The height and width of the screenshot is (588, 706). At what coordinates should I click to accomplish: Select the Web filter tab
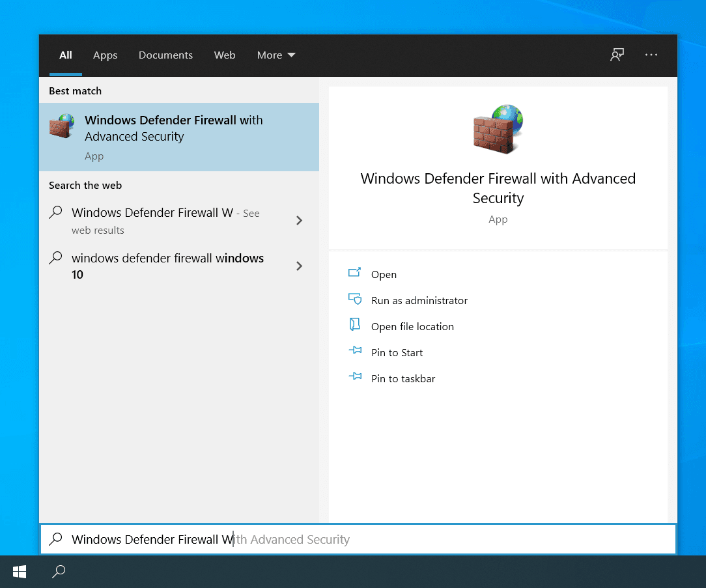[225, 55]
